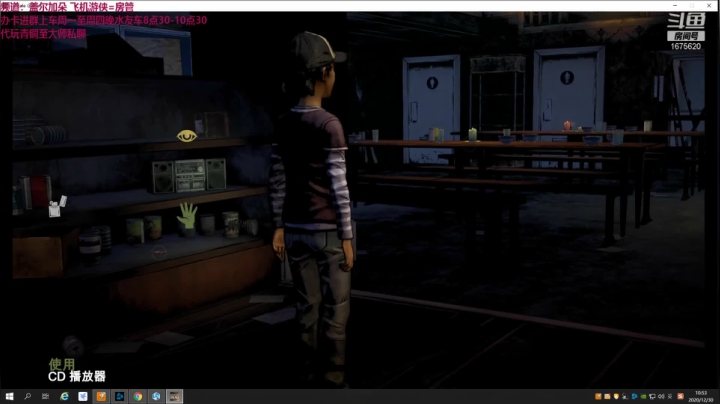This screenshot has height=404, width=720.
Task: Open the Windows Start menu
Action: coord(9,396)
